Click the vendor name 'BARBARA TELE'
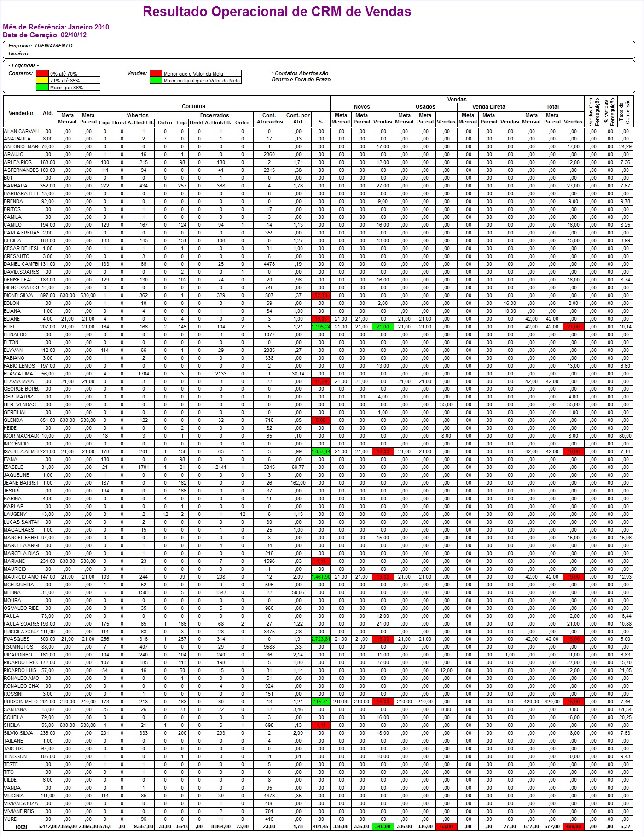 pos(21,193)
